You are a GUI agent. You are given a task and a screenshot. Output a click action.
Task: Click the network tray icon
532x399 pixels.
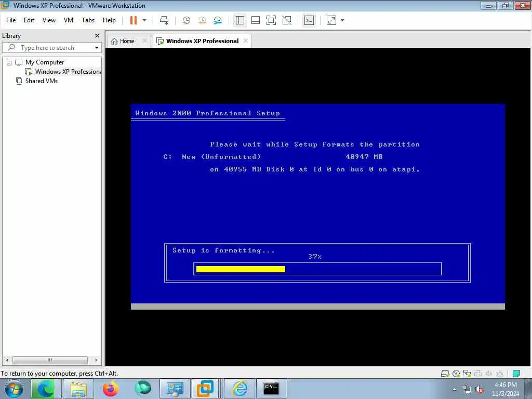pyautogui.click(x=467, y=390)
